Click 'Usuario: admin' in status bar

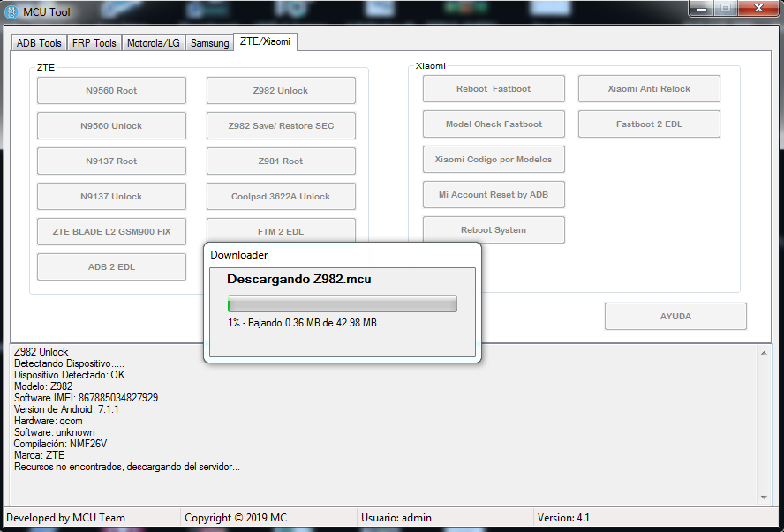click(x=396, y=518)
